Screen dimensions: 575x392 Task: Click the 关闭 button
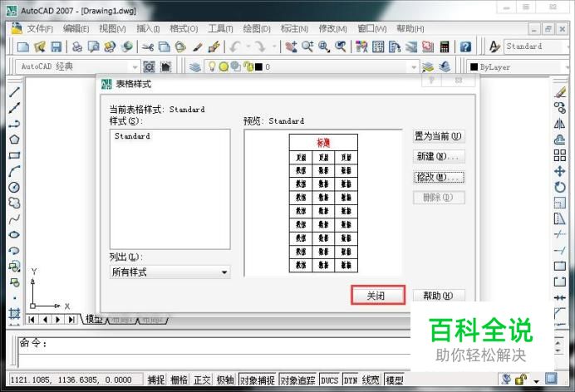pos(378,296)
